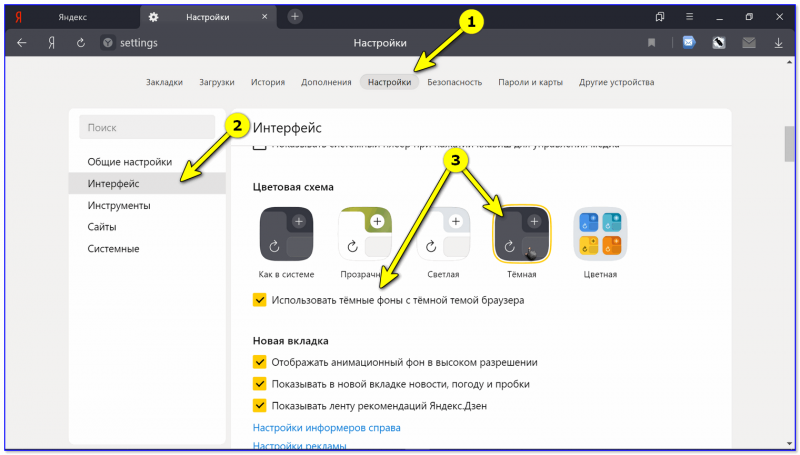Choose the Тёмная color scheme
The width and height of the screenshot is (800, 455).
tap(521, 234)
